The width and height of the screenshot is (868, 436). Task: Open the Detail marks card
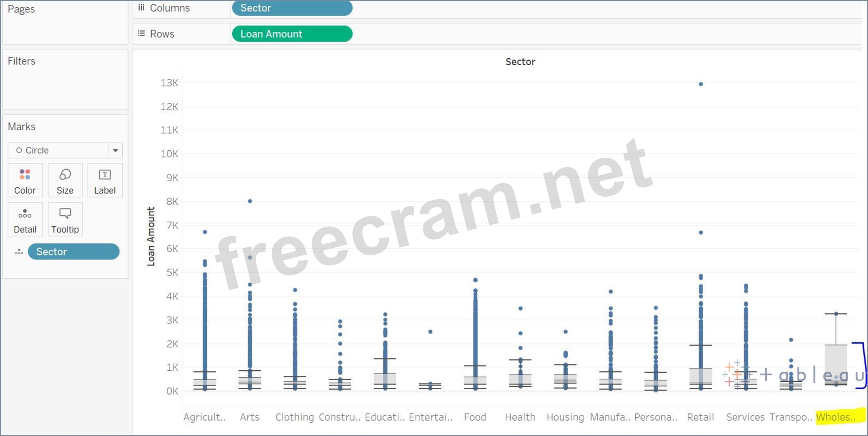pos(25,220)
